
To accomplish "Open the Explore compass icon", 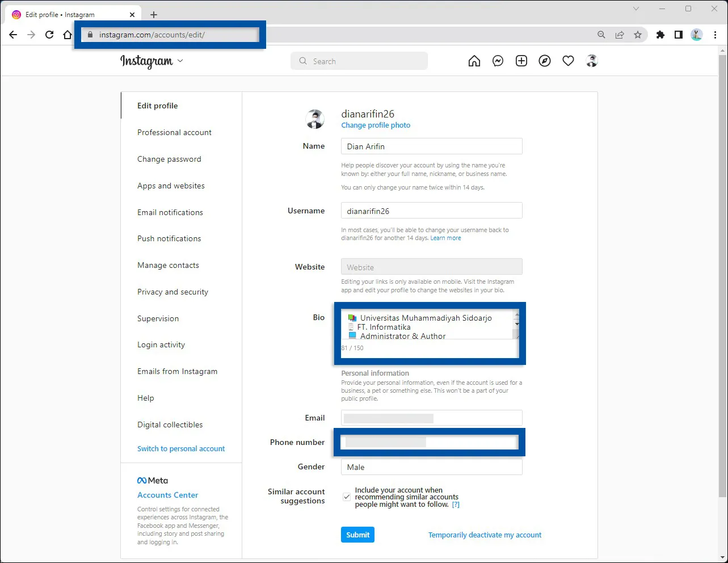I will [x=545, y=61].
